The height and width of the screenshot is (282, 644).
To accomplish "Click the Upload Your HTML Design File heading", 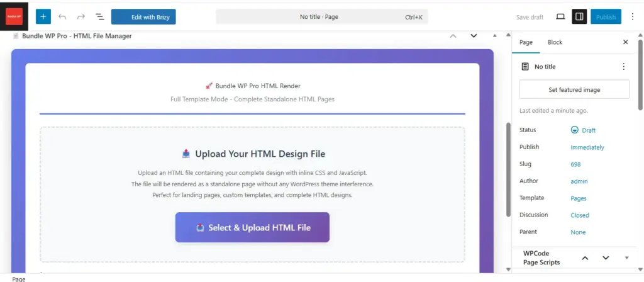I will click(x=260, y=154).
